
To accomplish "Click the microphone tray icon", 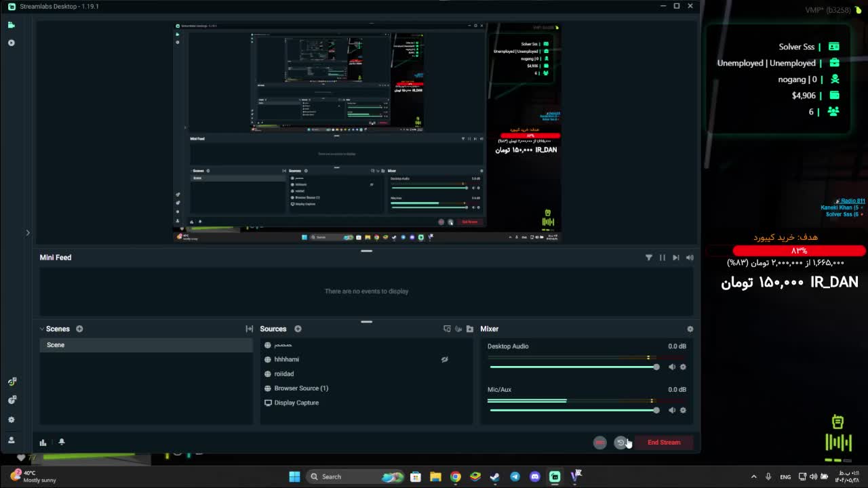I will (768, 476).
